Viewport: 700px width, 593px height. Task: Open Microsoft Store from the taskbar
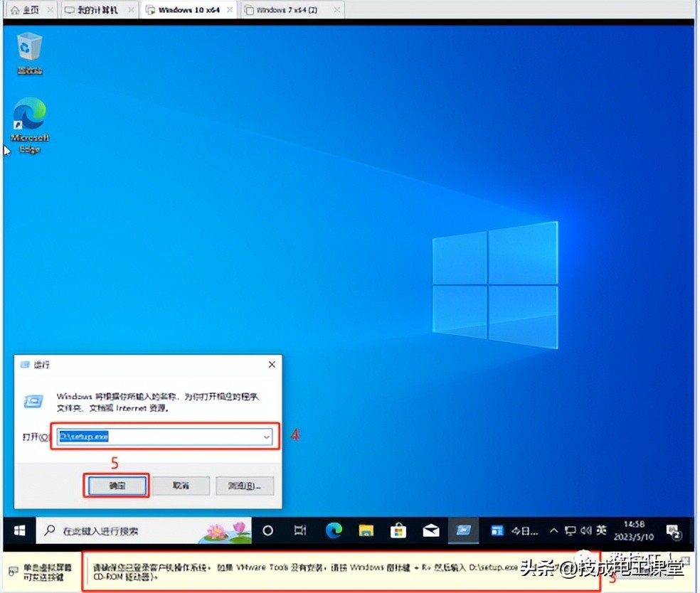pyautogui.click(x=398, y=530)
